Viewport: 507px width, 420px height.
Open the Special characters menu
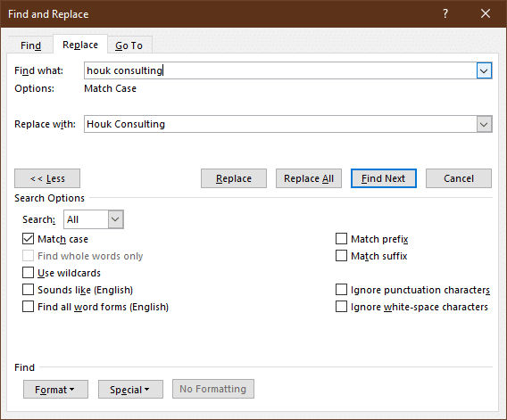pos(130,390)
